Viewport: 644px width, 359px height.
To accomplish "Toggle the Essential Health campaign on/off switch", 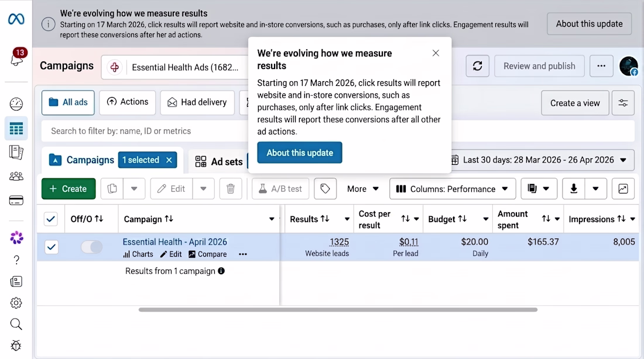I will (91, 247).
